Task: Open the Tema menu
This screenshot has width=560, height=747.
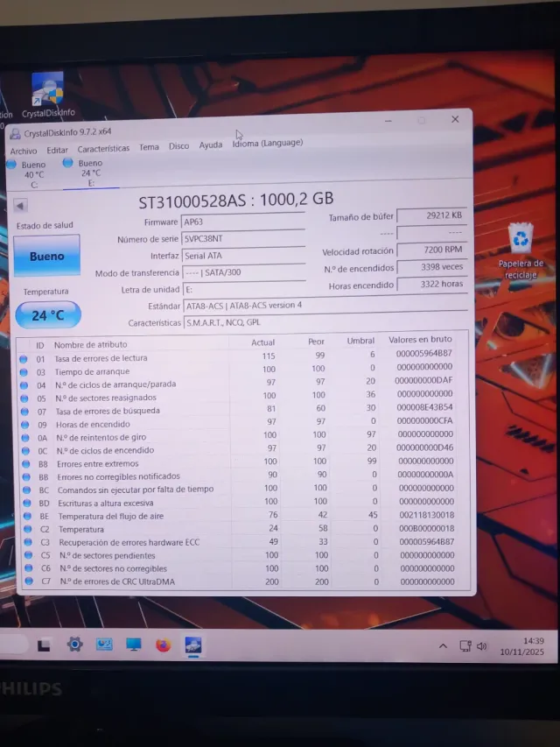Action: pos(149,147)
